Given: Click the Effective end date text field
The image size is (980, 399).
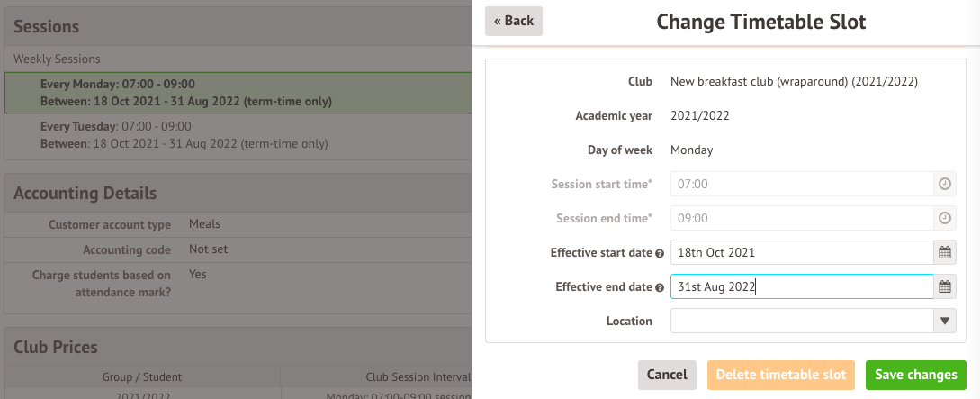Looking at the screenshot, I should click(x=801, y=287).
